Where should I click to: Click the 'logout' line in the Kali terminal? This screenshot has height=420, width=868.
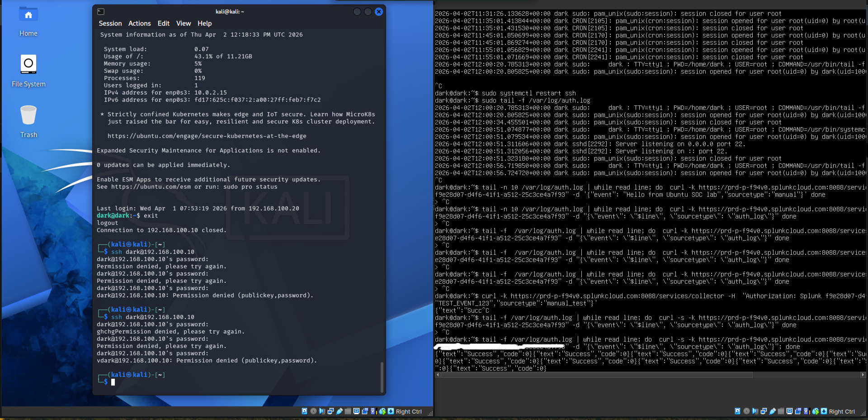click(108, 223)
